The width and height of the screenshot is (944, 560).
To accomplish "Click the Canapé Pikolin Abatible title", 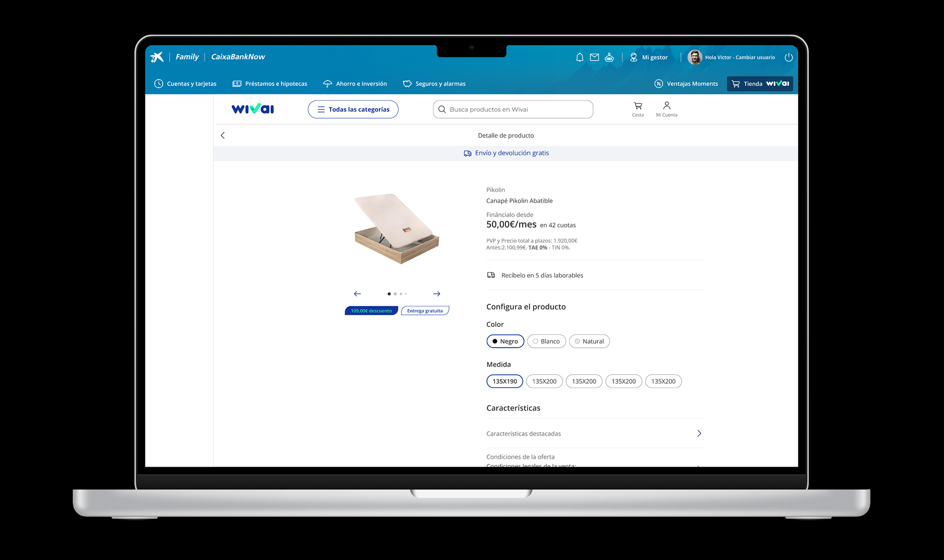I will [x=519, y=201].
